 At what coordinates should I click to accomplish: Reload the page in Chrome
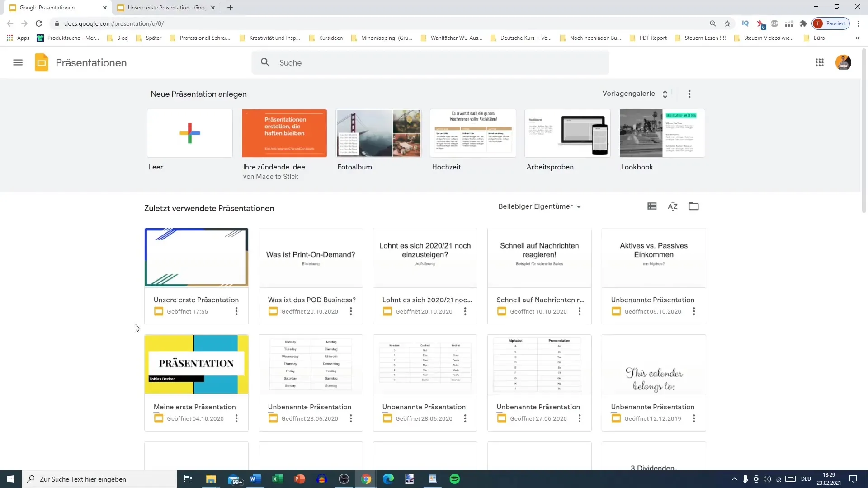click(39, 23)
